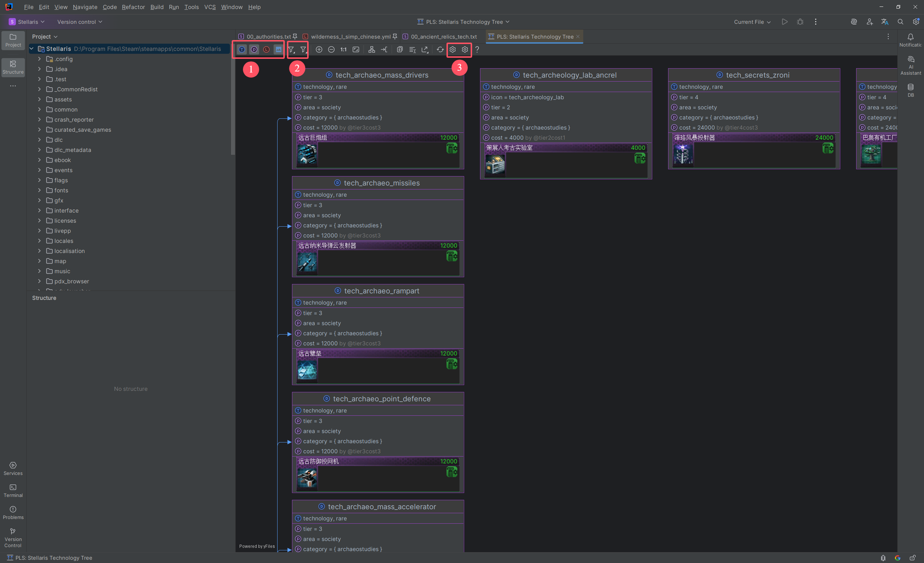Run the current file
This screenshot has height=563, width=924.
[785, 22]
